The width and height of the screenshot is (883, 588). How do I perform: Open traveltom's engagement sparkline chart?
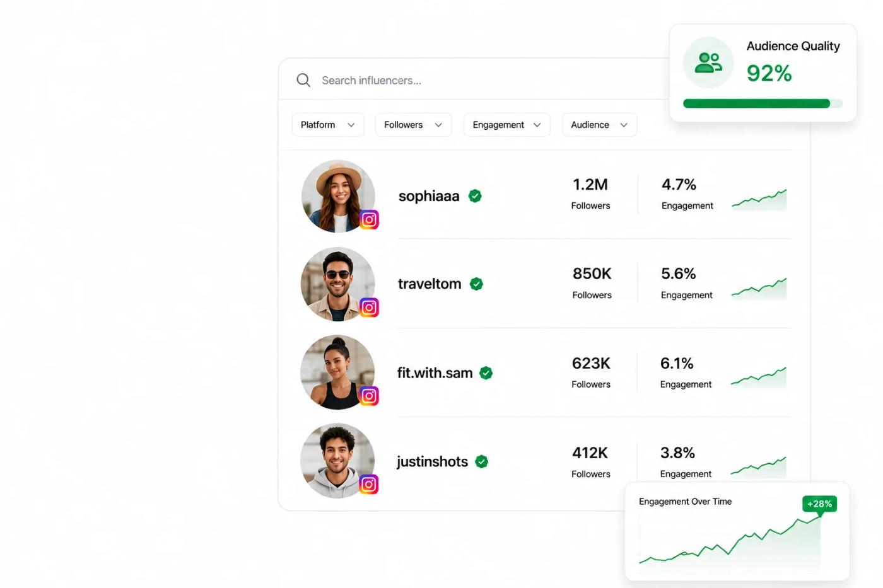pyautogui.click(x=759, y=288)
